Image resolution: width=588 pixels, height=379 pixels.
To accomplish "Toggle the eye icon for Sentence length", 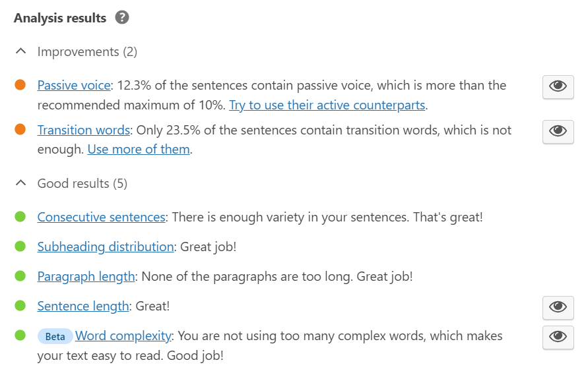I will coord(558,306).
